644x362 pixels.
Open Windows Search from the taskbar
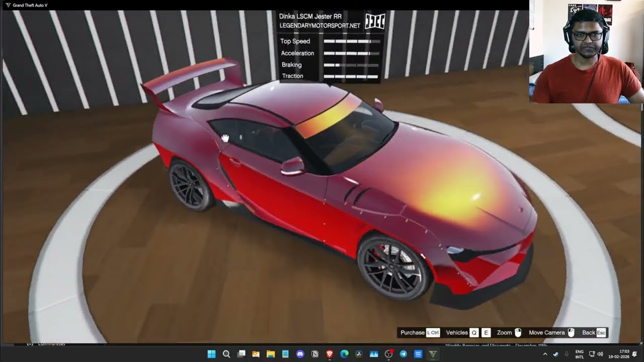tap(226, 354)
